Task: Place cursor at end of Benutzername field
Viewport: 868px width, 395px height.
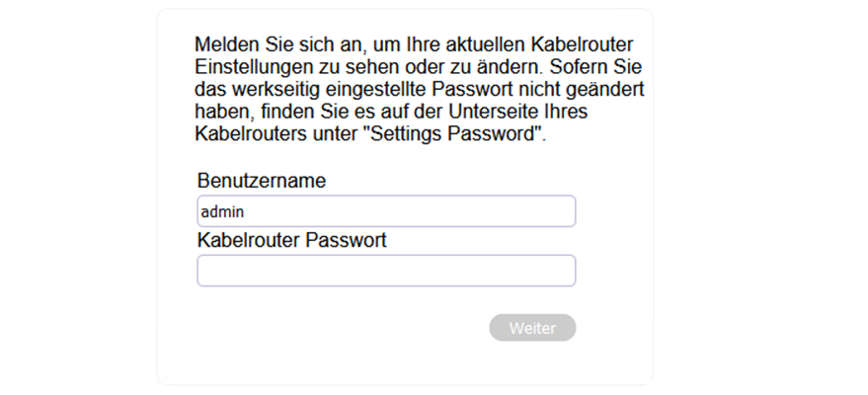Action: coord(565,211)
